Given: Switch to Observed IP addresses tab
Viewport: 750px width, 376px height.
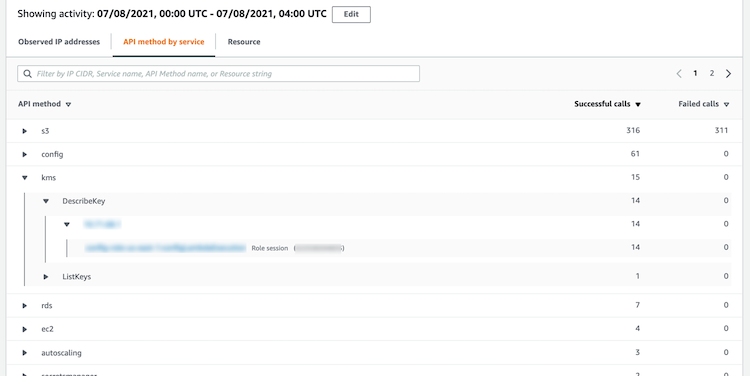Looking at the screenshot, I should 59,42.
